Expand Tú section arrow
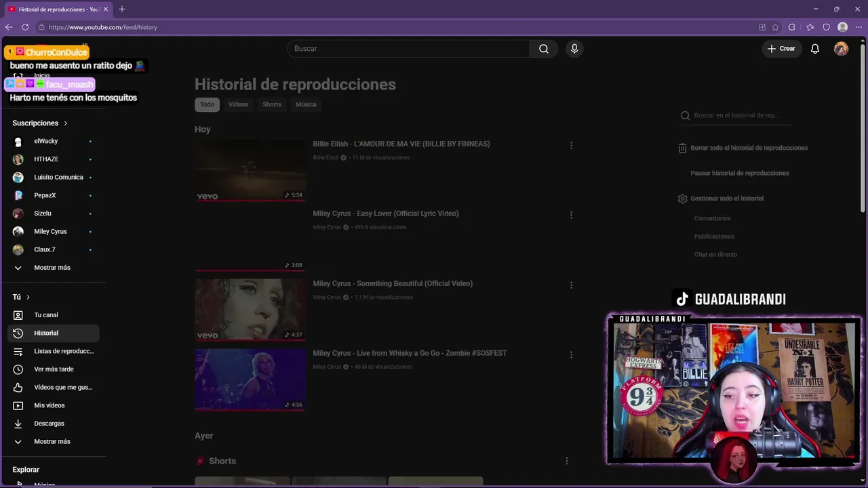Screen dimensions: 868x488 click(28, 297)
